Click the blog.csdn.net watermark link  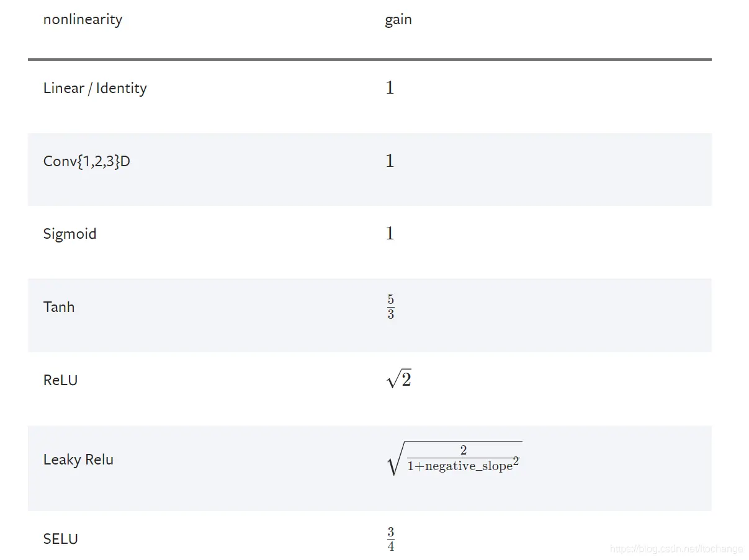(x=676, y=549)
